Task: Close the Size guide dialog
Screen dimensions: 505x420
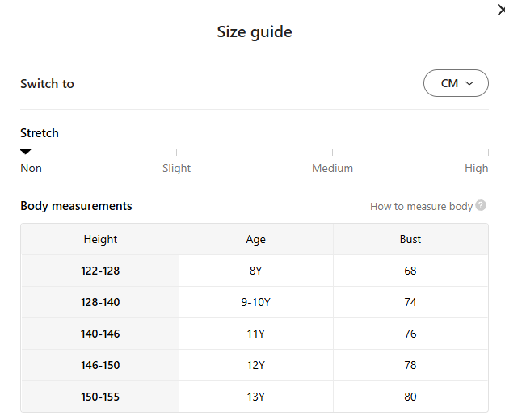Action: point(500,10)
